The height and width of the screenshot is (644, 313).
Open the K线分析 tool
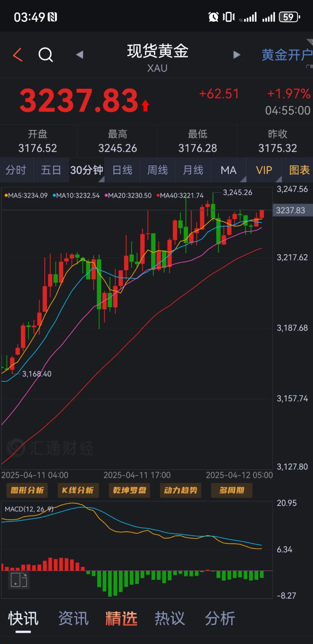78,490
